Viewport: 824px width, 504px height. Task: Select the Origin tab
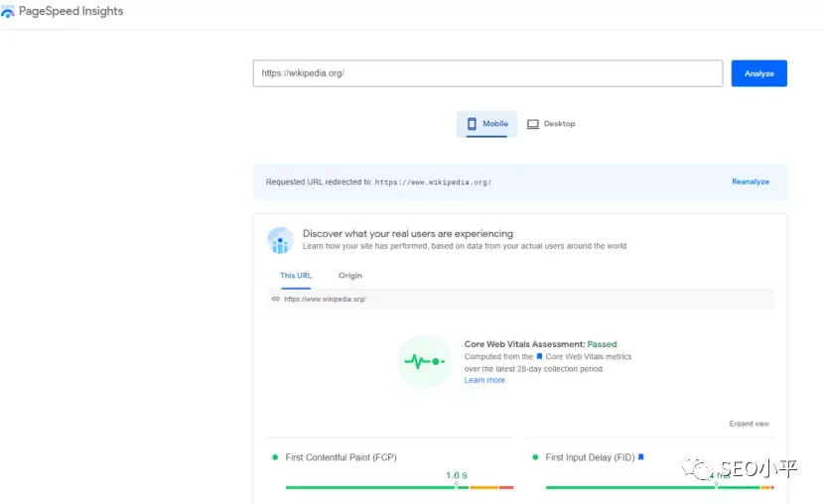point(350,276)
